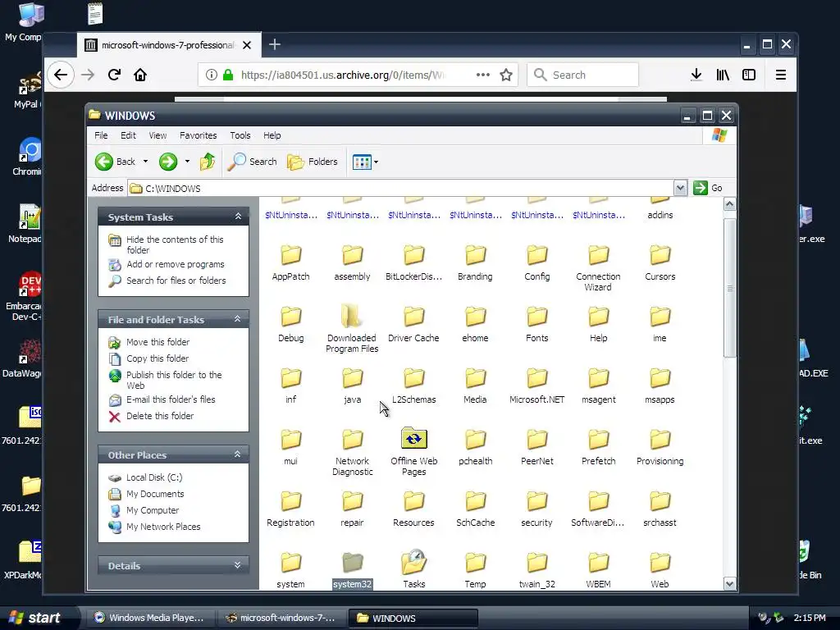Screen dimensions: 840x630
Task: Bookmark page with star icon in browser
Action: point(505,75)
